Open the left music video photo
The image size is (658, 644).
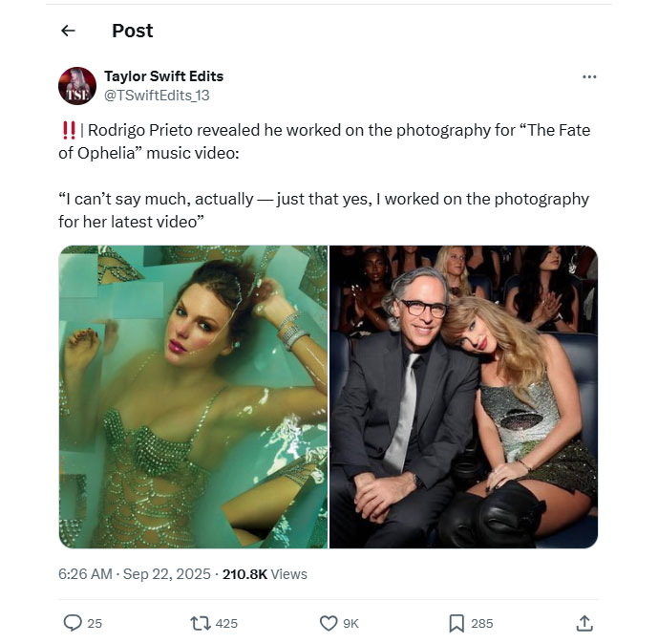193,397
